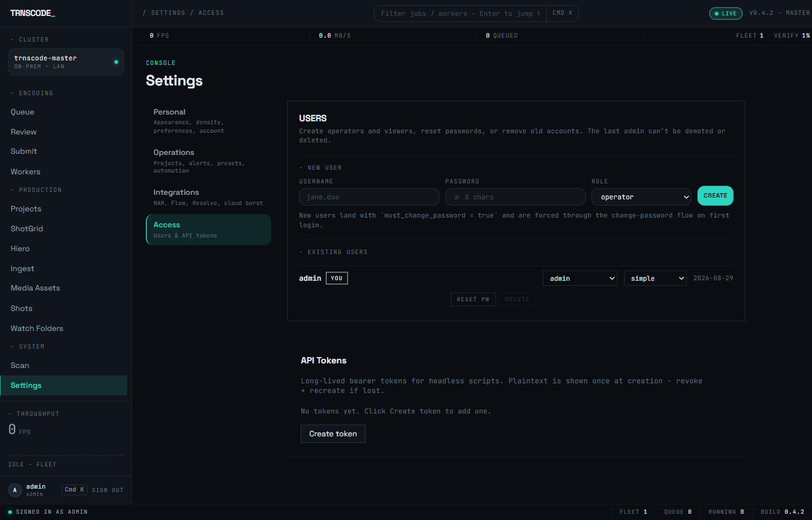Click the CREATE user button
This screenshot has width=812, height=520.
[x=715, y=196]
